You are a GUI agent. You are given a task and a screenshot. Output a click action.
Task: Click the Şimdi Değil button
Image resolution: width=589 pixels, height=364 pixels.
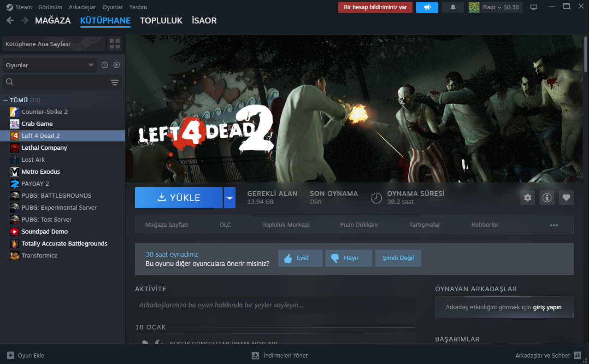coord(398,258)
